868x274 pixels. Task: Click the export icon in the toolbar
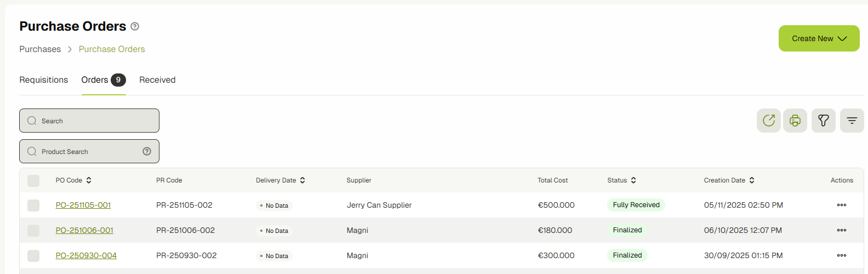[x=768, y=121]
